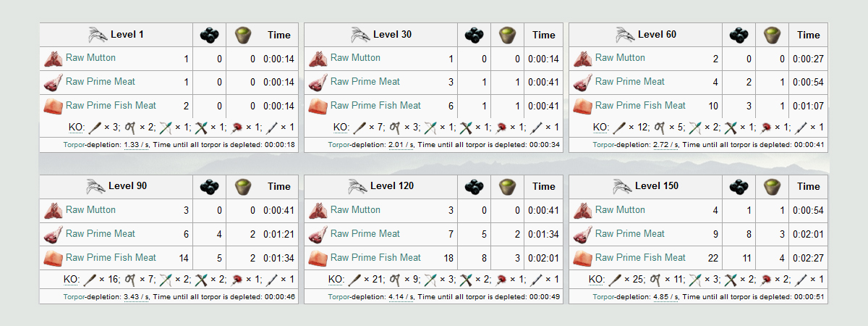Open the Raw Mutton link under Level 1

(x=90, y=57)
